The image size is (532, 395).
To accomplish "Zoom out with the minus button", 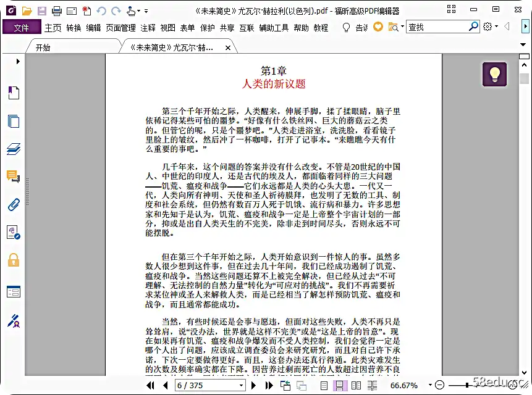I will tap(439, 385).
